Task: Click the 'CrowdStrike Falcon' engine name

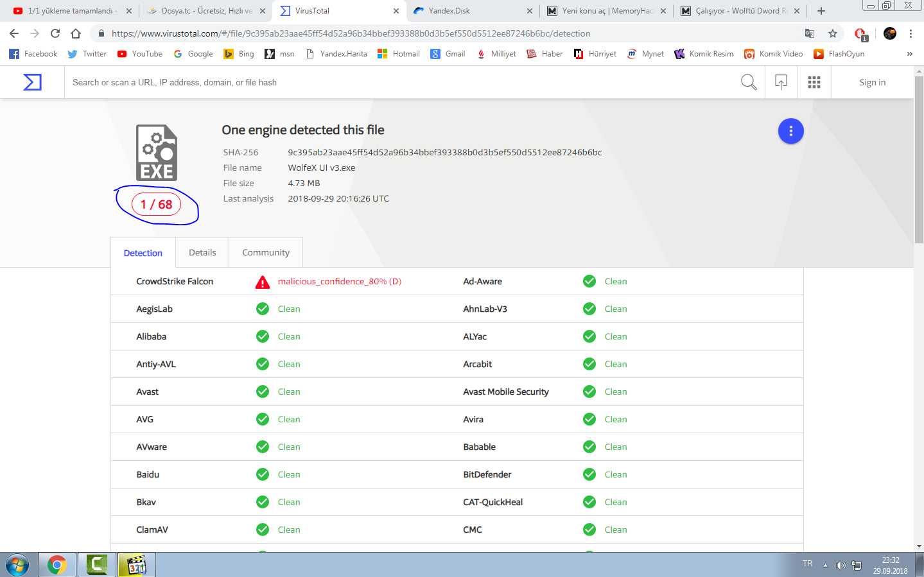Action: coord(175,281)
